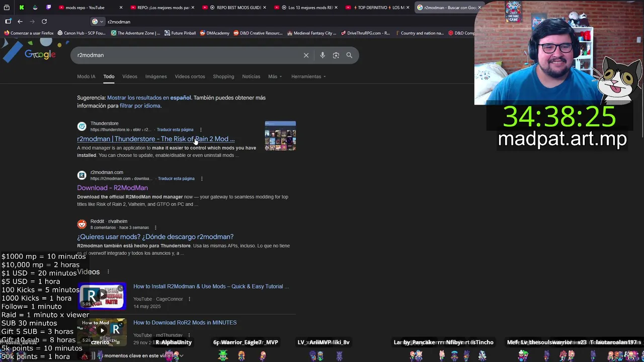The height and width of the screenshot is (362, 644).
Task: Click the Reddit result favicon
Action: coord(82,224)
